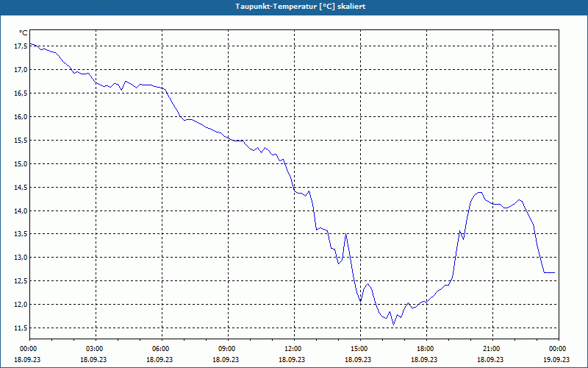Click the 17,0 y-axis value label

[x=21, y=69]
